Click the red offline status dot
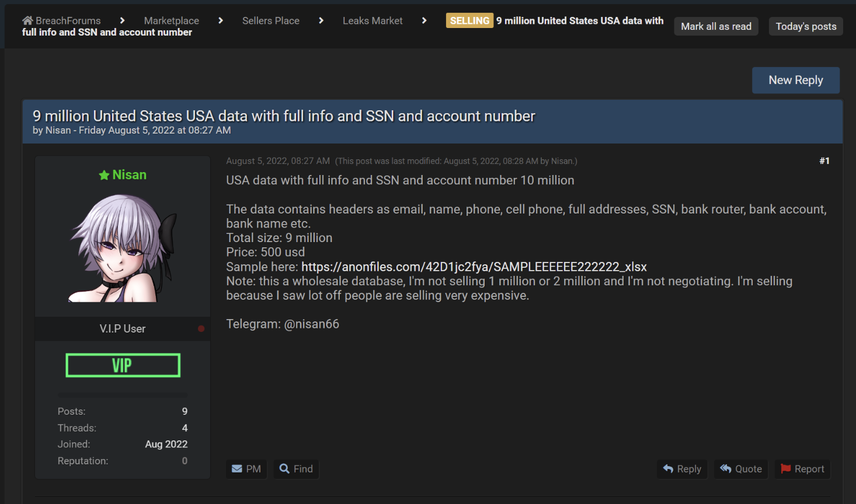 pyautogui.click(x=201, y=328)
